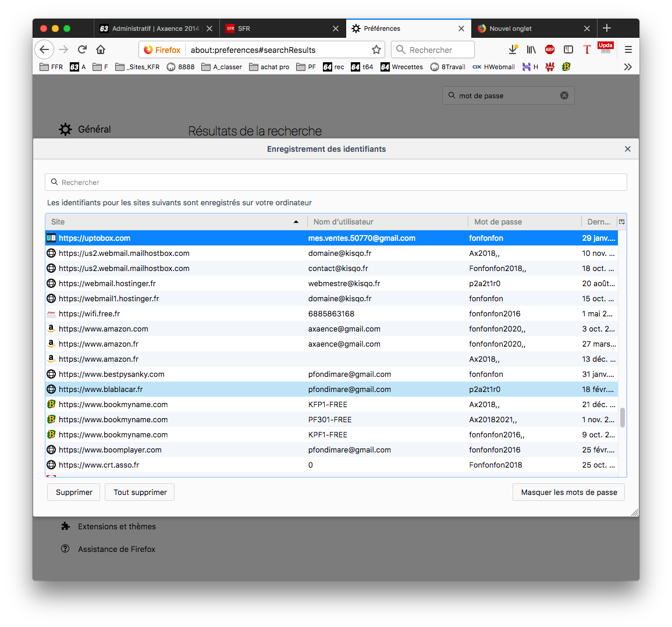This screenshot has width=672, height=627.
Task: Open the Adblock Plus ABP icon
Action: tap(550, 49)
